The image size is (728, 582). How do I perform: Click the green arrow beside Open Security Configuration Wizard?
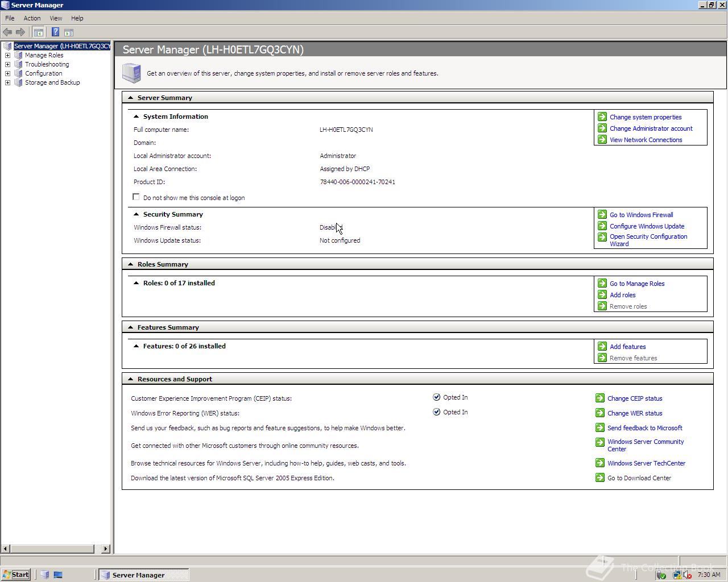(602, 237)
